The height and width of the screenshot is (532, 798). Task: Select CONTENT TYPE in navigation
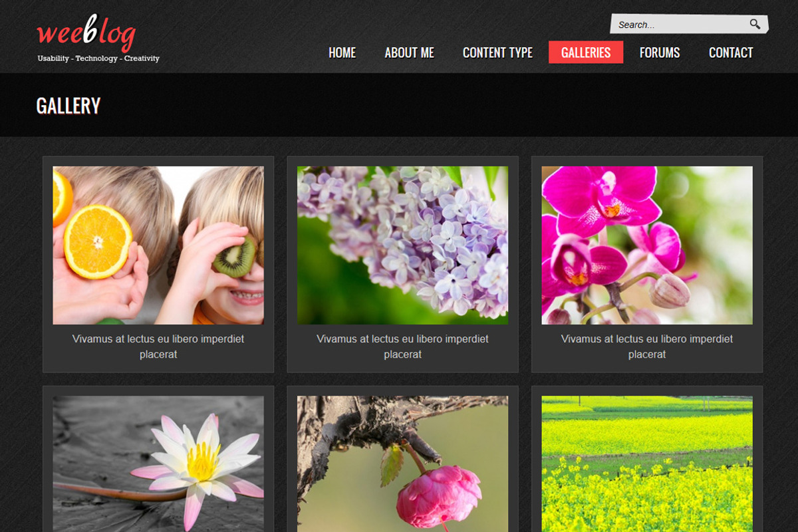pyautogui.click(x=498, y=53)
